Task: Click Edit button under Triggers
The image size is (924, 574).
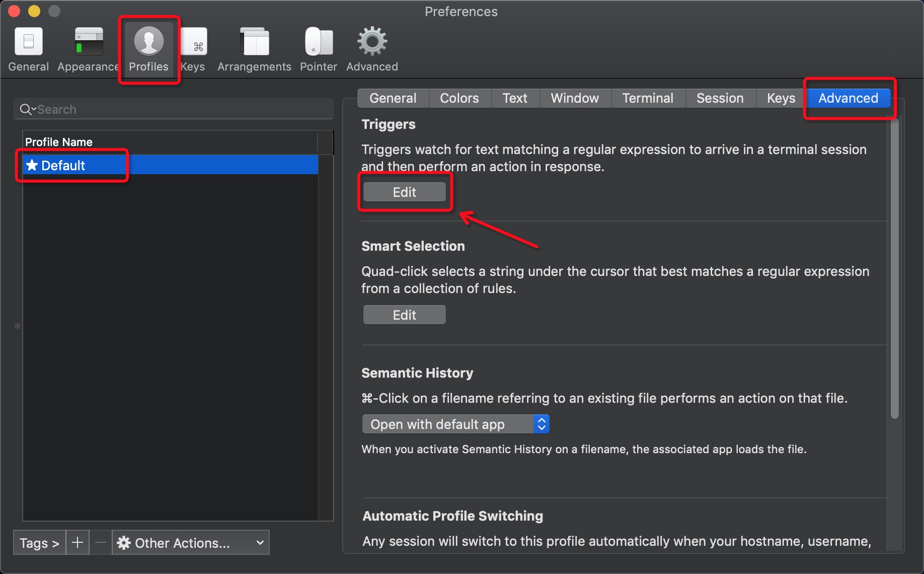Action: coord(405,192)
